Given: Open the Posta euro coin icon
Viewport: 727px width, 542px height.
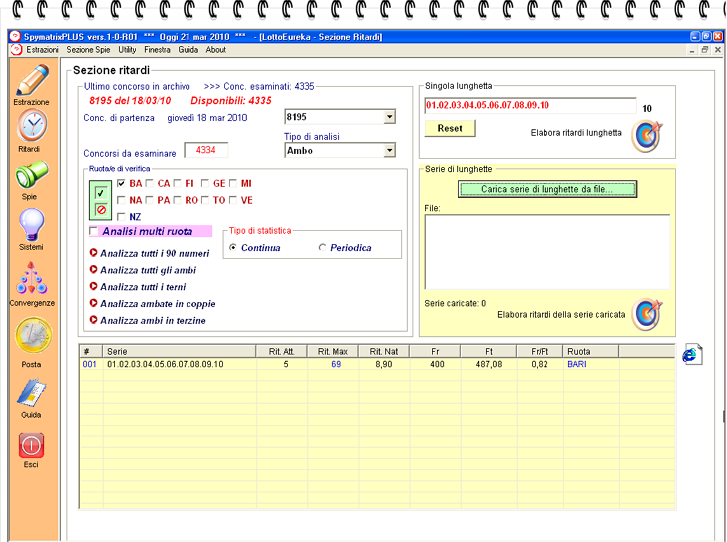Looking at the screenshot, I should (x=31, y=336).
